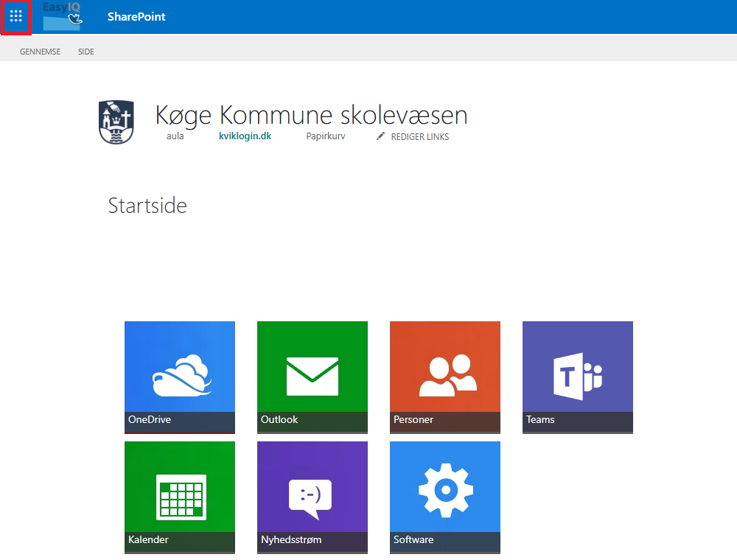Open the app launcher waffle menu
Screen dimensions: 737x560
tap(16, 16)
